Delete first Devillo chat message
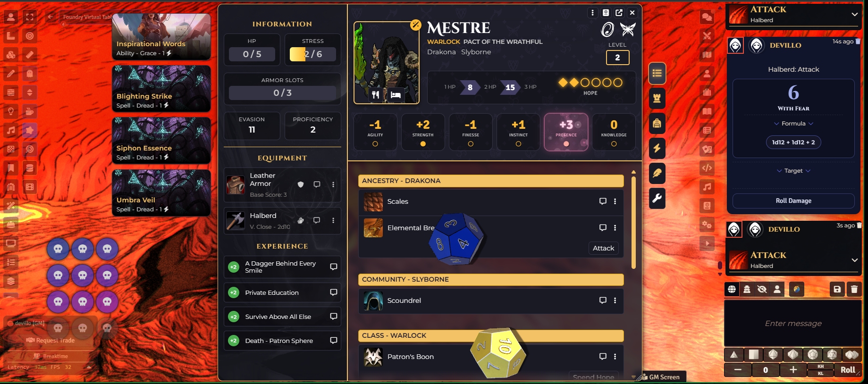Screen dimensions: 868x384 [858, 42]
